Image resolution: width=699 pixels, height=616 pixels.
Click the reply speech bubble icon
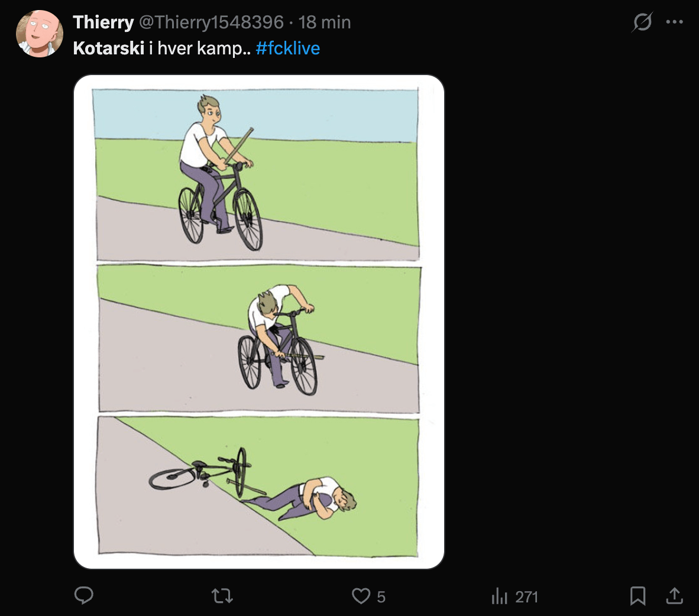[x=84, y=595]
